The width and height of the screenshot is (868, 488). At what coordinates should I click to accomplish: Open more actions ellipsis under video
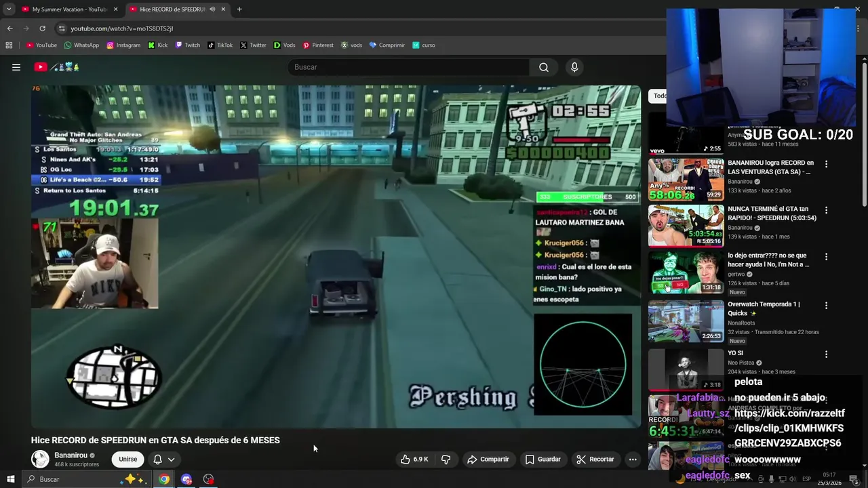point(633,459)
